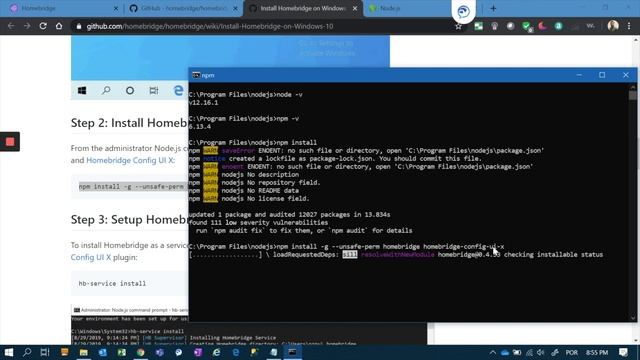Click the 6.13.4 npm version output
Screen dimensions: 640x360
pos(200,127)
